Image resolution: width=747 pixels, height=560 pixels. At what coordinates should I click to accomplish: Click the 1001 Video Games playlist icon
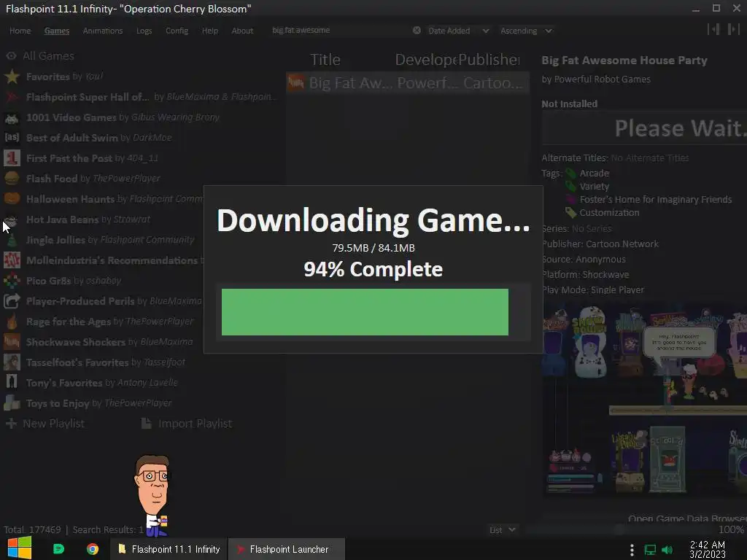[12, 117]
